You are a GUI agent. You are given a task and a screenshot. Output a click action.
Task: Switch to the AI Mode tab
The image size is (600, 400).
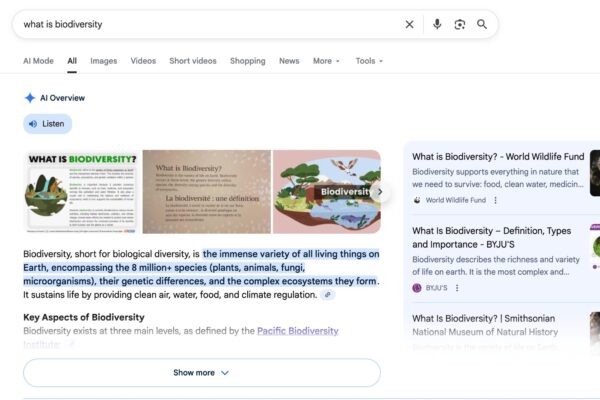point(38,61)
